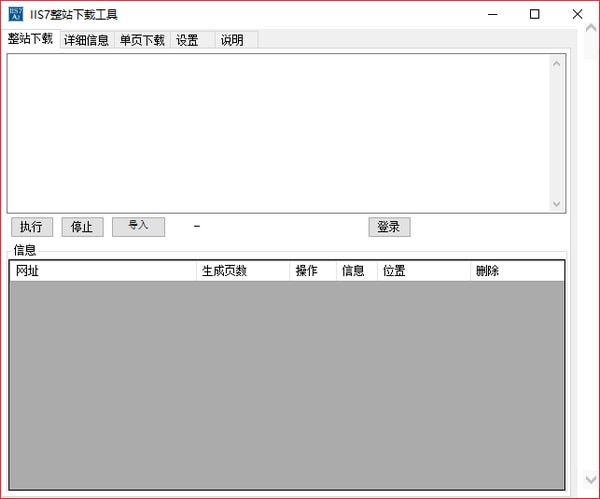This screenshot has width=600, height=499.
Task: Go to the 设置 tab
Action: pyautogui.click(x=187, y=40)
